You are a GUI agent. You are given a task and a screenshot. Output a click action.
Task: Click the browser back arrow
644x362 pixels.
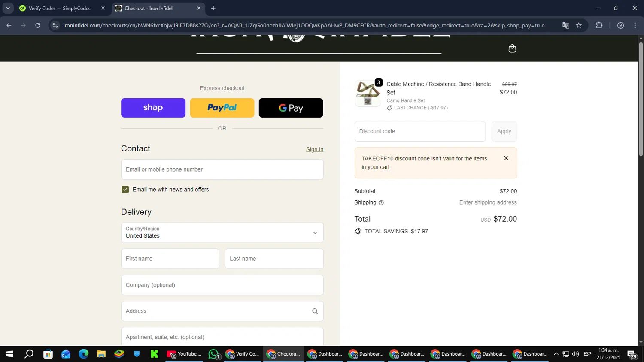click(x=9, y=25)
